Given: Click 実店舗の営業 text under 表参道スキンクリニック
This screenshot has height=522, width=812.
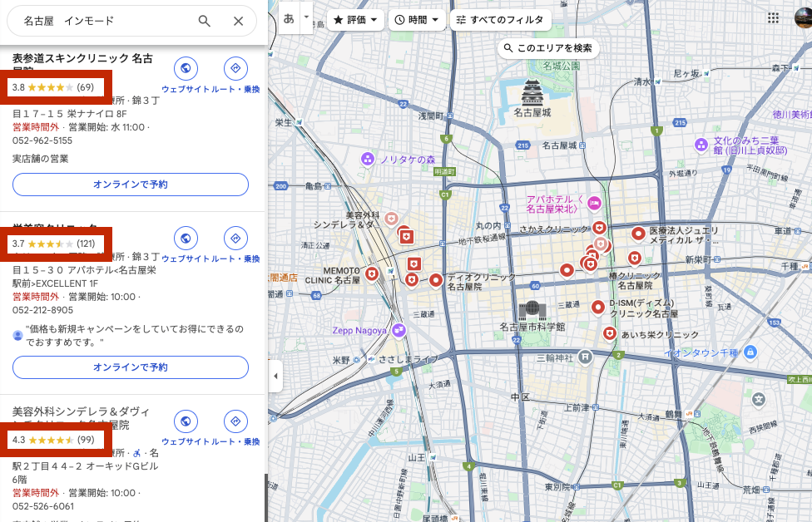Looking at the screenshot, I should [41, 159].
